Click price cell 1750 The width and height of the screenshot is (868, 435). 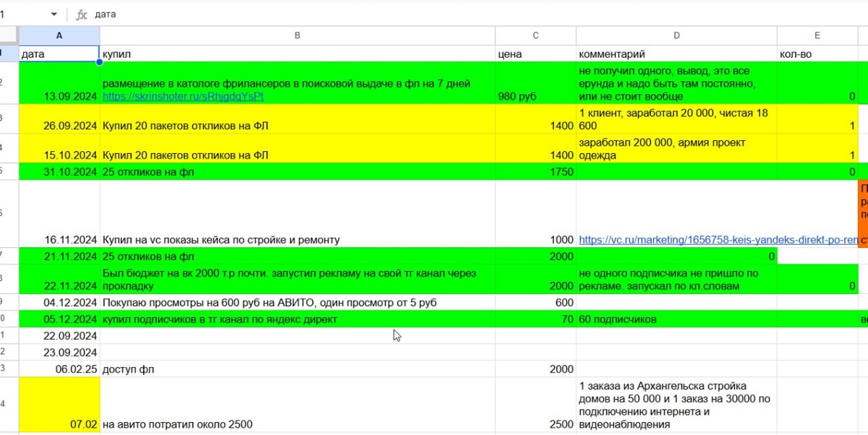(x=535, y=172)
